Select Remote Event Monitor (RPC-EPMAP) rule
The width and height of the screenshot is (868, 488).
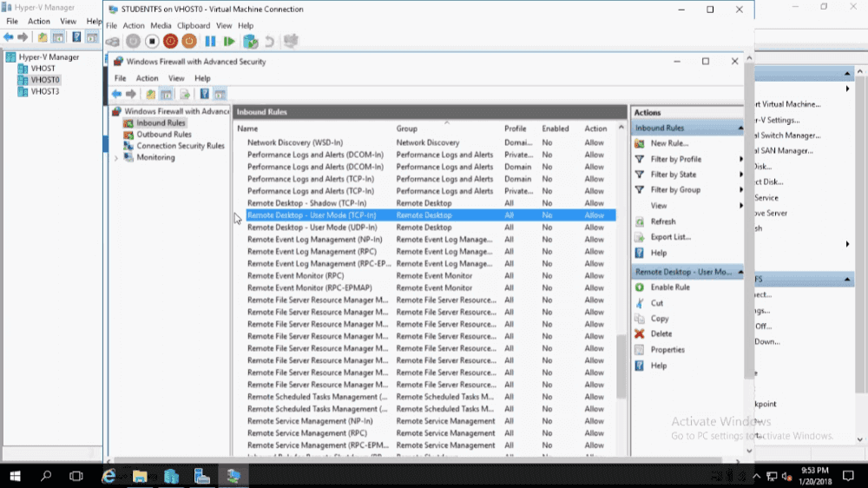310,288
